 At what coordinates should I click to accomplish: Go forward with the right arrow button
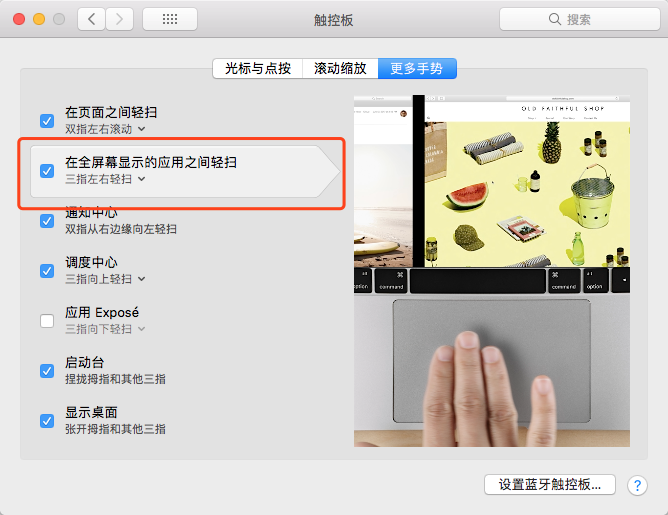(119, 19)
